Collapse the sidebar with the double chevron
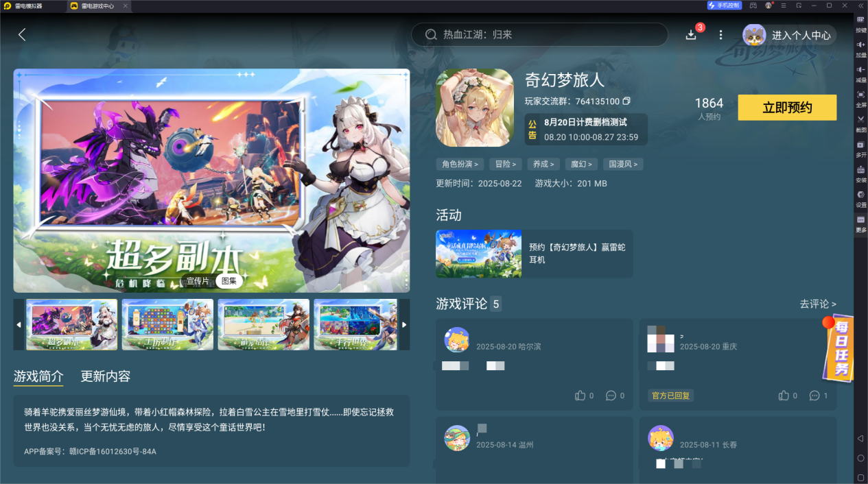The image size is (868, 484). 860,5
